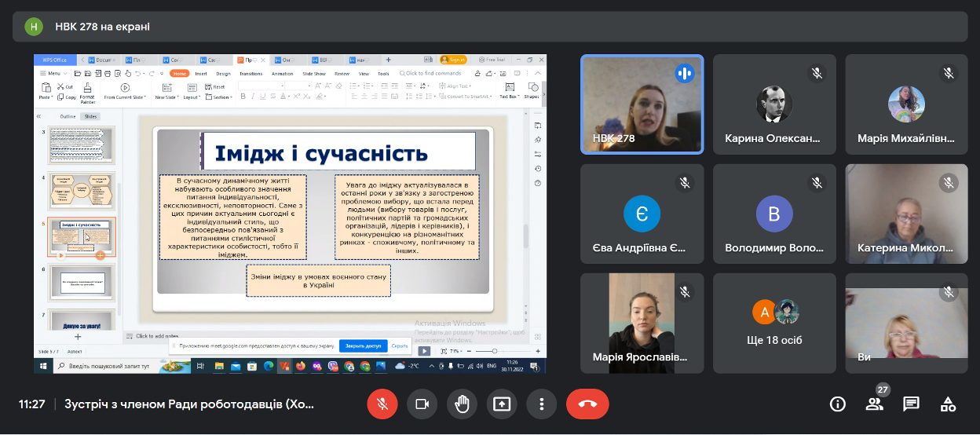Unmute the microphone in the Meet bar
Screen dimensions: 980x435
(382, 404)
